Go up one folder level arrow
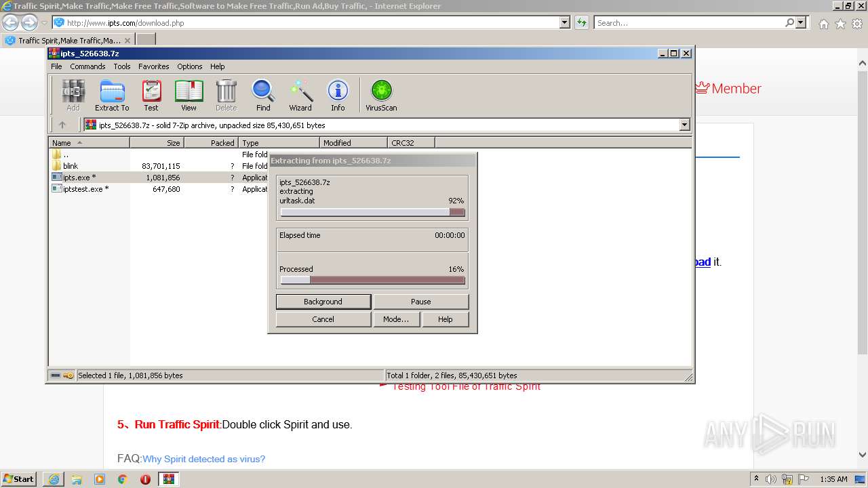Viewport: 868px width, 488px height. pyautogui.click(x=62, y=125)
